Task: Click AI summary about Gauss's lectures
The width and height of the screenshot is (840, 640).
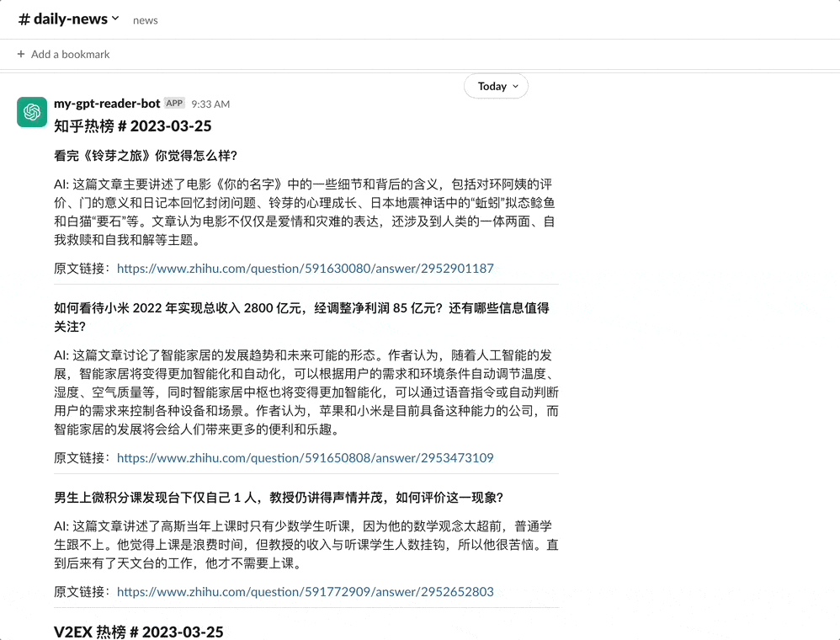Action: (306, 545)
